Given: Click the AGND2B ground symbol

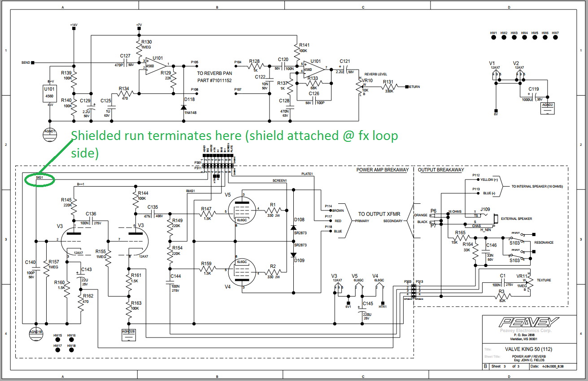Looking at the screenshot, I should (x=129, y=335).
